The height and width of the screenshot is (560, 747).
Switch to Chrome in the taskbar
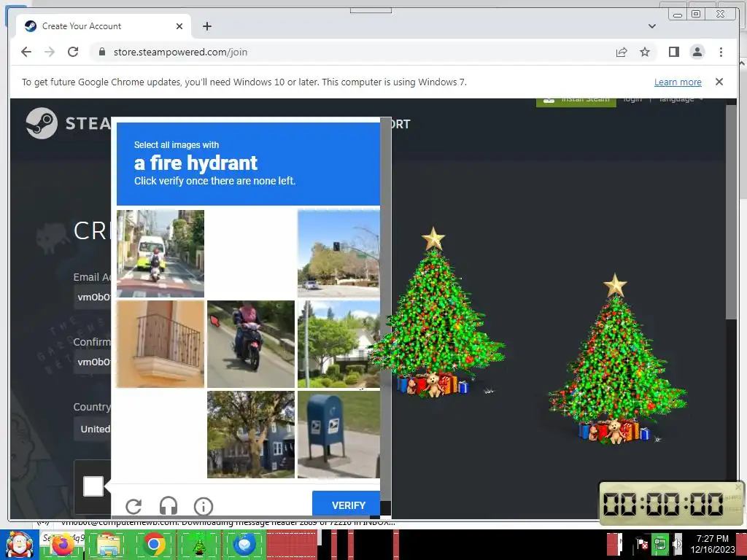[154, 544]
